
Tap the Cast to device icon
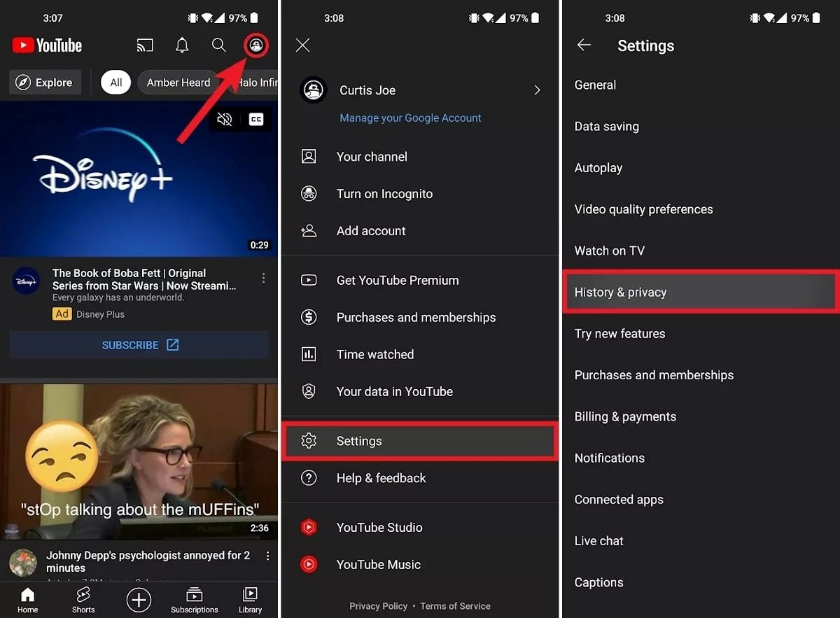pos(145,46)
